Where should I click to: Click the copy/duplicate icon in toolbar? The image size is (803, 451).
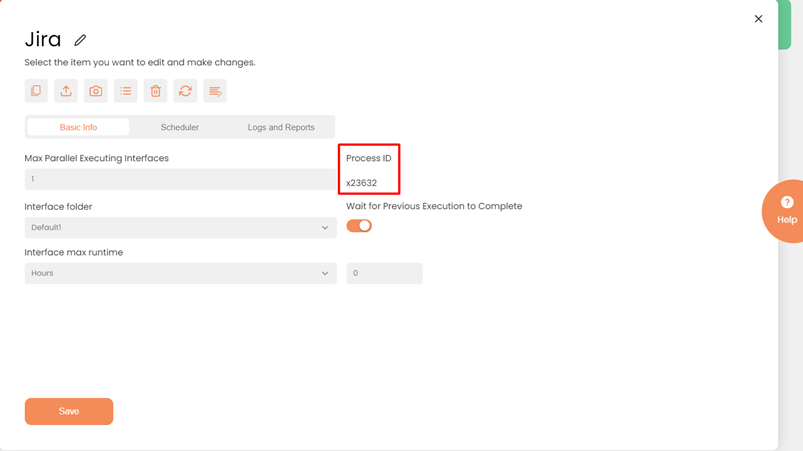point(36,91)
